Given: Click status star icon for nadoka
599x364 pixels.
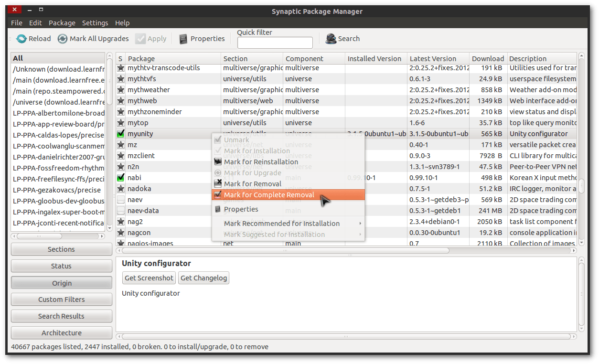Looking at the screenshot, I should [x=121, y=189].
